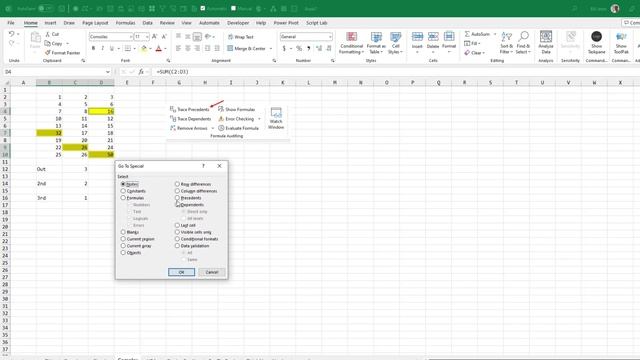Click the Cut icon in Clipboard group
Viewport: 640px width, 360px height.
pyautogui.click(x=48, y=34)
